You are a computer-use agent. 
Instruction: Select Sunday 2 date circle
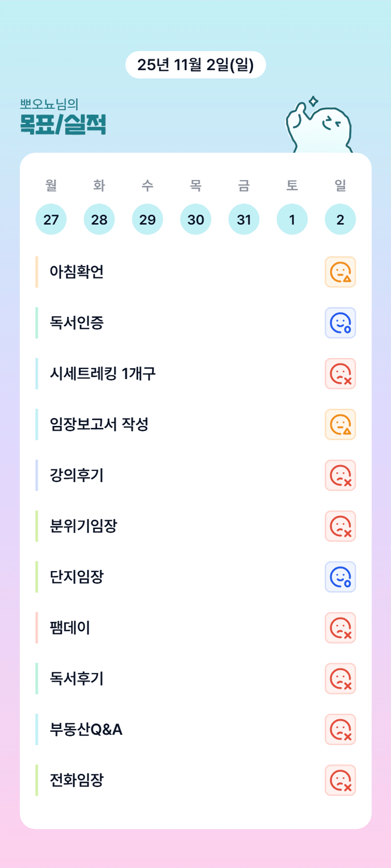pyautogui.click(x=340, y=219)
